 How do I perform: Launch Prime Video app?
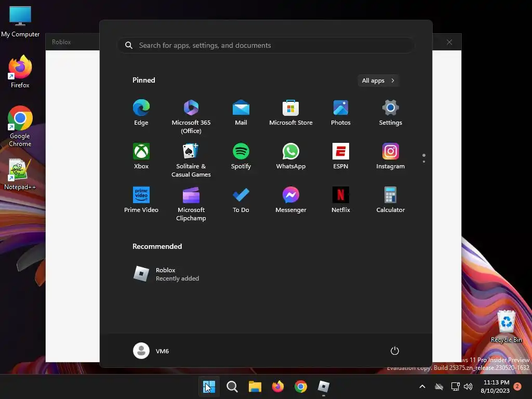(141, 199)
